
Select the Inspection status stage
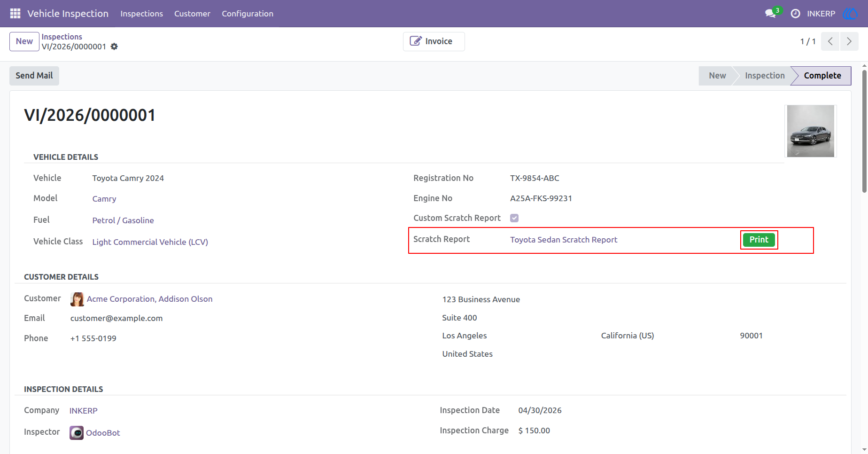tap(765, 76)
